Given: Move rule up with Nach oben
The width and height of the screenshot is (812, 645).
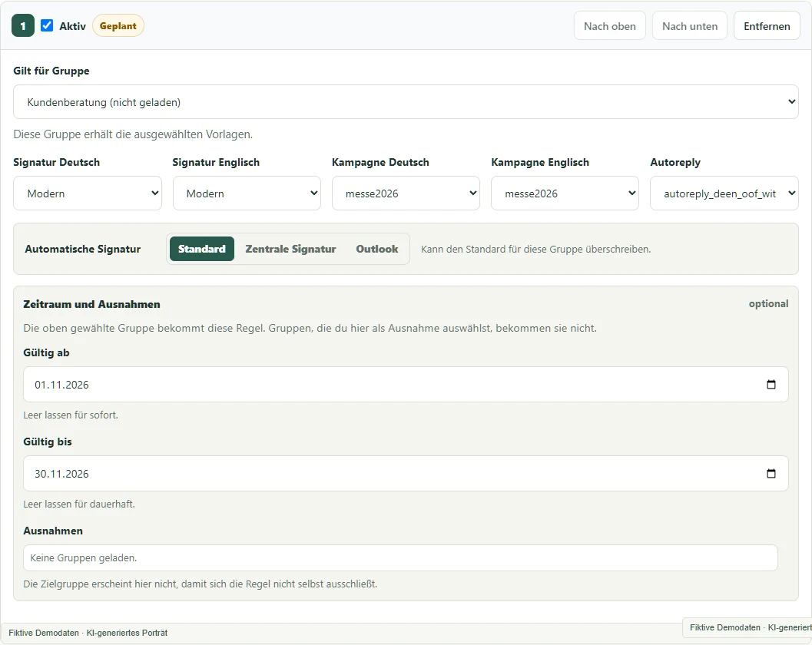Looking at the screenshot, I should (609, 26).
